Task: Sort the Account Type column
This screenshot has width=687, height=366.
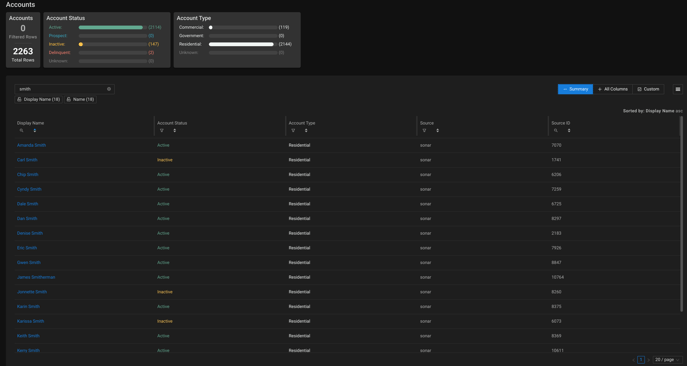Action: 306,131
